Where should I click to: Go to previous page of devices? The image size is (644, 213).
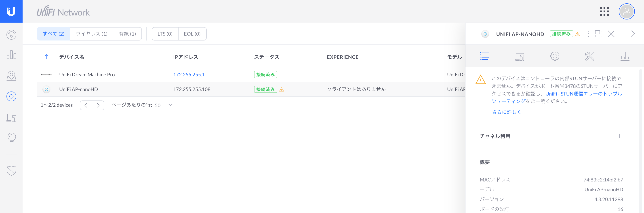(86, 105)
